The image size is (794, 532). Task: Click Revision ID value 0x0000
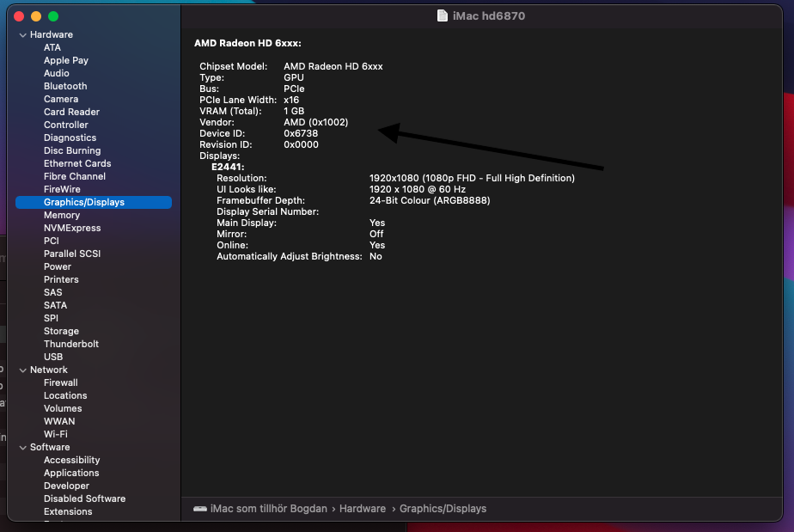pyautogui.click(x=301, y=144)
